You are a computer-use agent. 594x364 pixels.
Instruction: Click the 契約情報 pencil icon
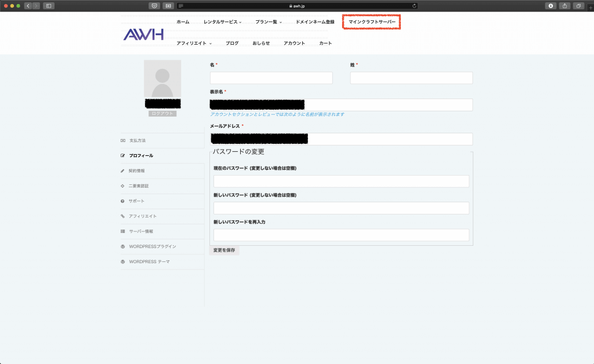(122, 170)
